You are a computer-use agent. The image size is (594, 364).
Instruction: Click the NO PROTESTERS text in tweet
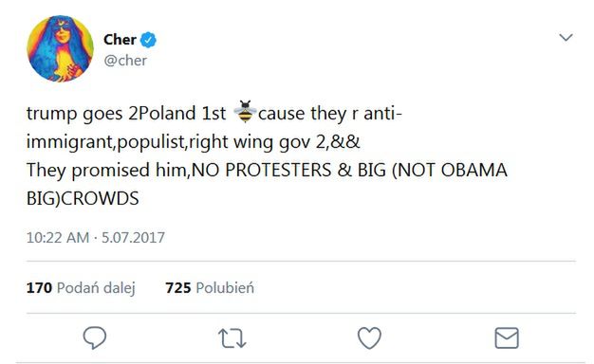[261, 170]
